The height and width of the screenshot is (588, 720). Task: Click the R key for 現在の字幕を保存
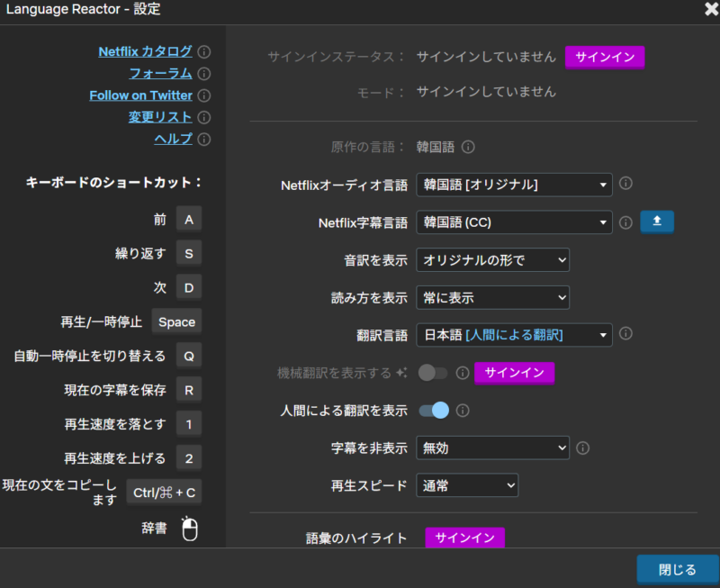(189, 390)
